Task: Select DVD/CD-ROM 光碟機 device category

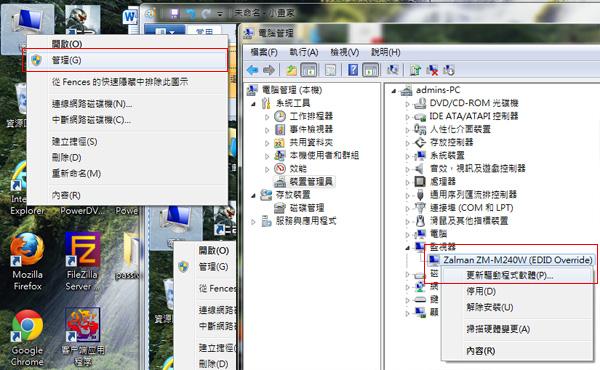Action: [474, 103]
